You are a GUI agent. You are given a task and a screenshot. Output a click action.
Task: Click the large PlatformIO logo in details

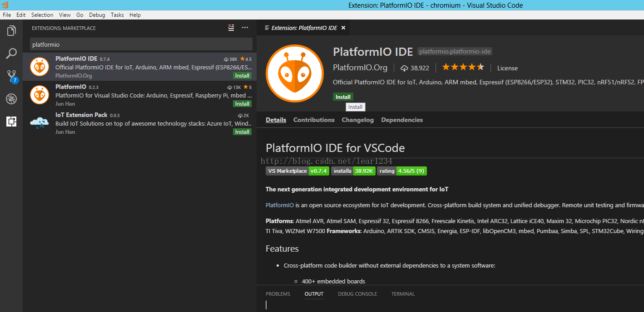pos(295,73)
